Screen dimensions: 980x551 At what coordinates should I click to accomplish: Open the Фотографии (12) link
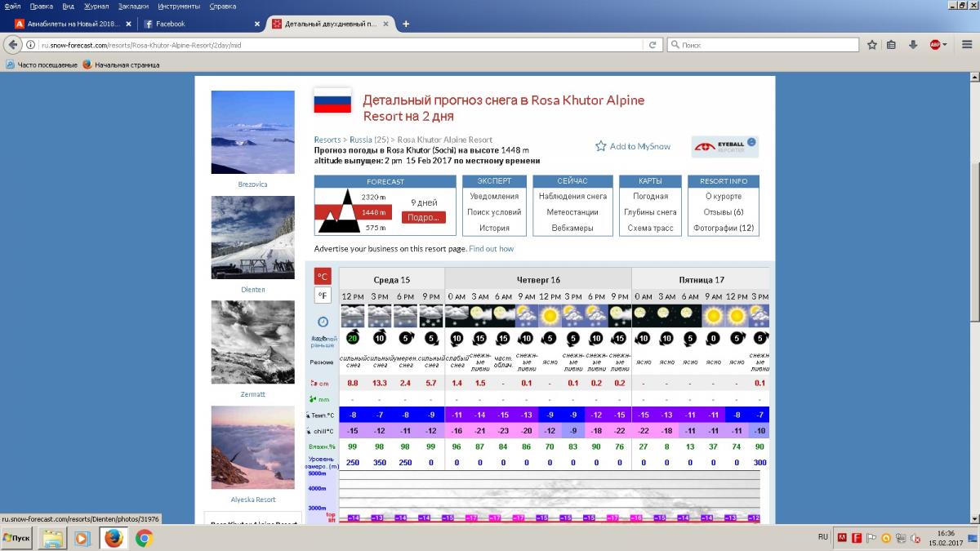tap(724, 228)
